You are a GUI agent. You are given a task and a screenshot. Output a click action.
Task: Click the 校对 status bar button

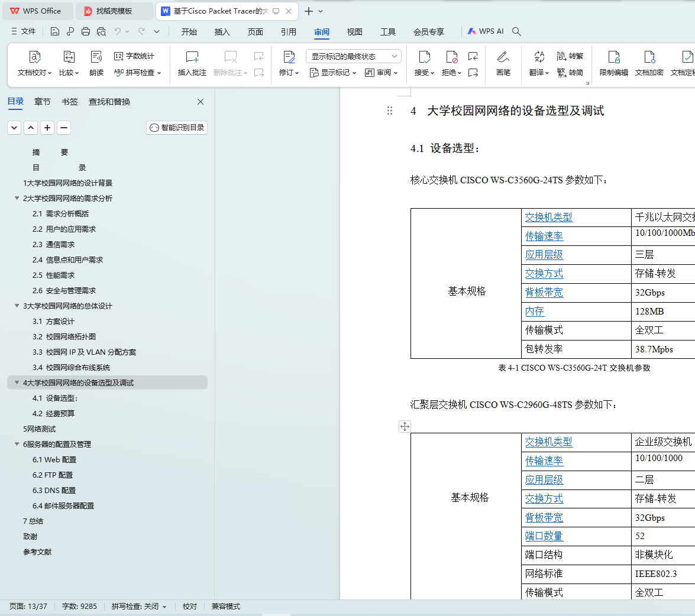[x=190, y=607]
